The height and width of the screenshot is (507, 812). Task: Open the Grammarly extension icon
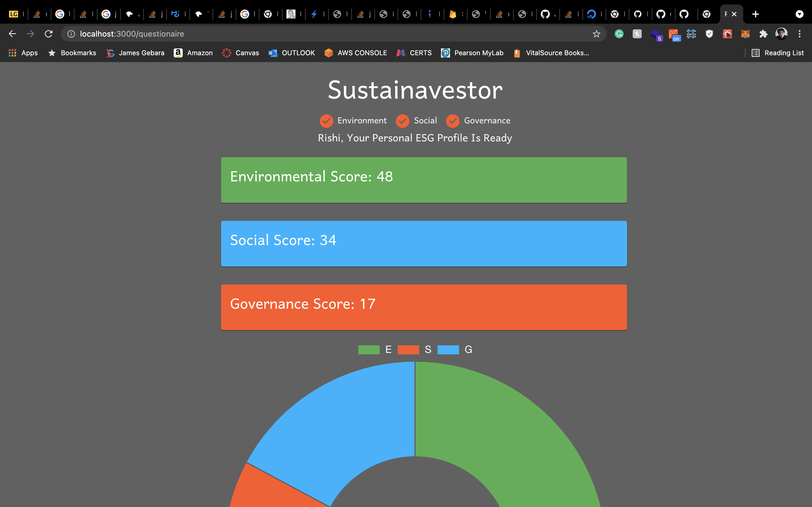click(619, 34)
